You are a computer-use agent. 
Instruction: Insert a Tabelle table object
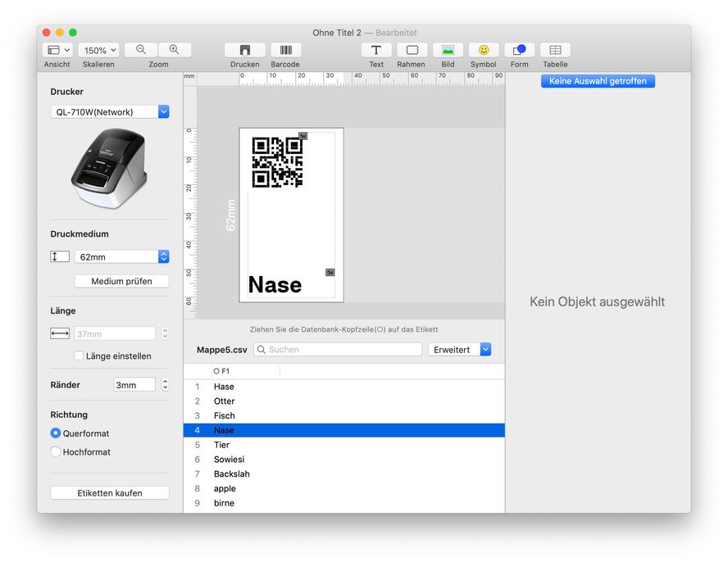pyautogui.click(x=555, y=50)
